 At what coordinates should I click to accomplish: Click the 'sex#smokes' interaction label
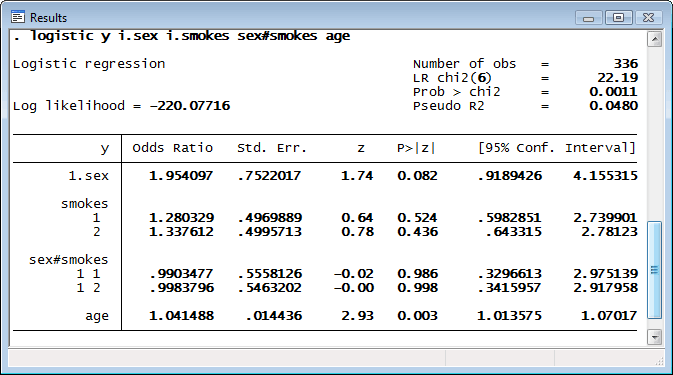pyautogui.click(x=69, y=260)
